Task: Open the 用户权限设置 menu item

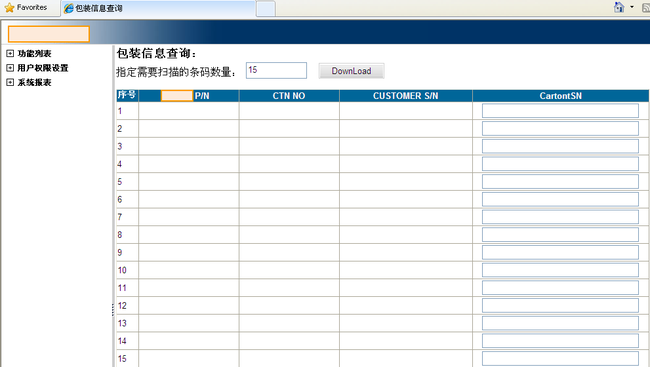Action: [43, 68]
